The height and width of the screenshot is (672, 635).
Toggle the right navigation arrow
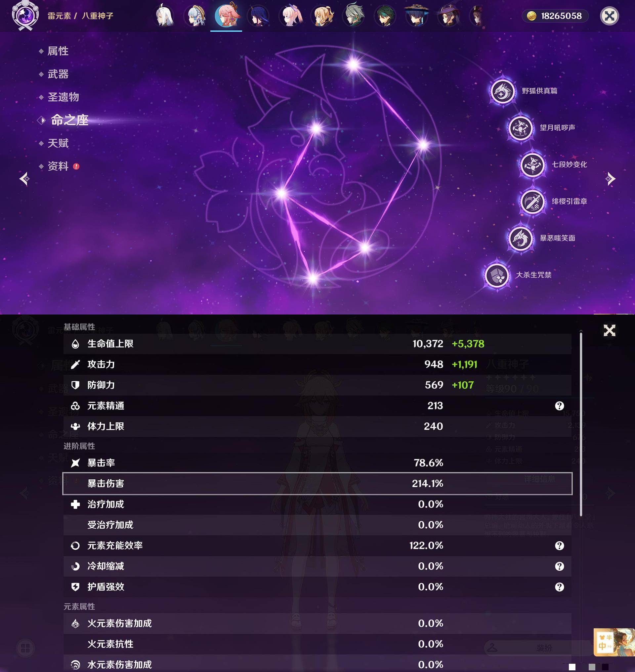(611, 178)
